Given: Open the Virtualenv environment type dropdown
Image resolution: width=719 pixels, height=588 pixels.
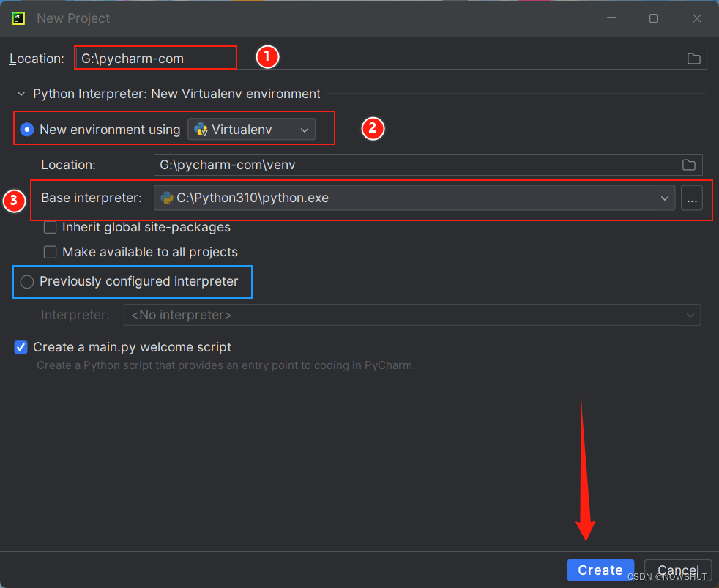Looking at the screenshot, I should pos(251,130).
